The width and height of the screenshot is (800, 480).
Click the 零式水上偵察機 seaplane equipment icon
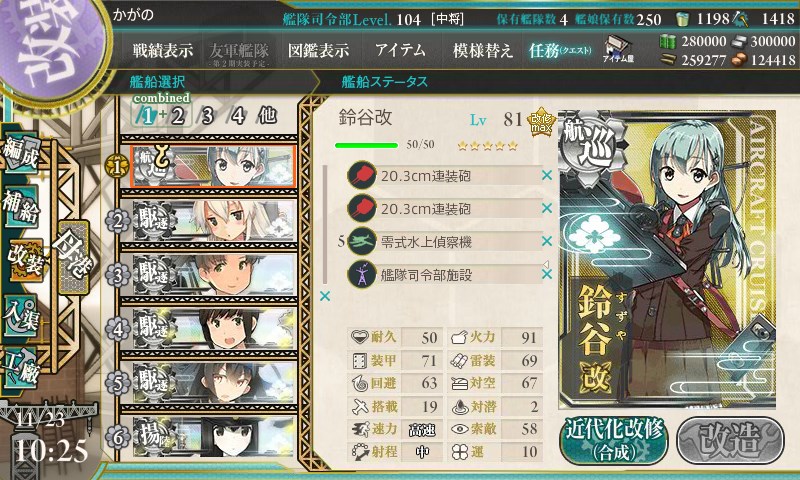pyautogui.click(x=362, y=242)
